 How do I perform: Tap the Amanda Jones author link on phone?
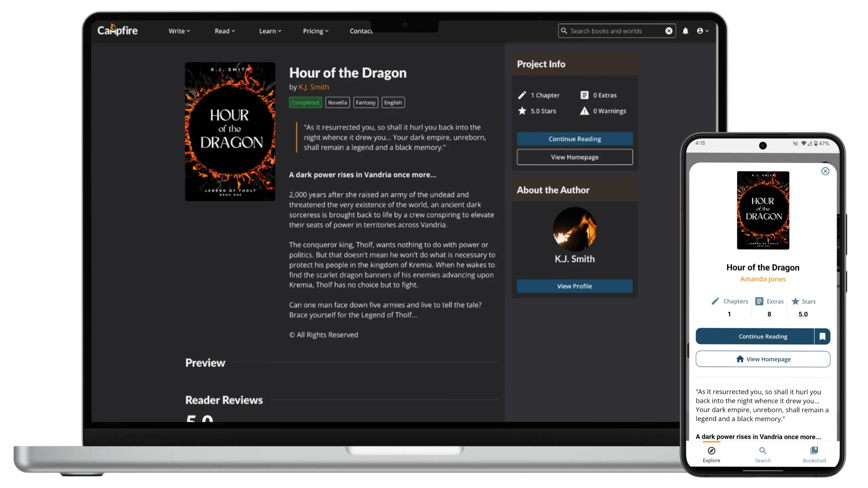763,279
